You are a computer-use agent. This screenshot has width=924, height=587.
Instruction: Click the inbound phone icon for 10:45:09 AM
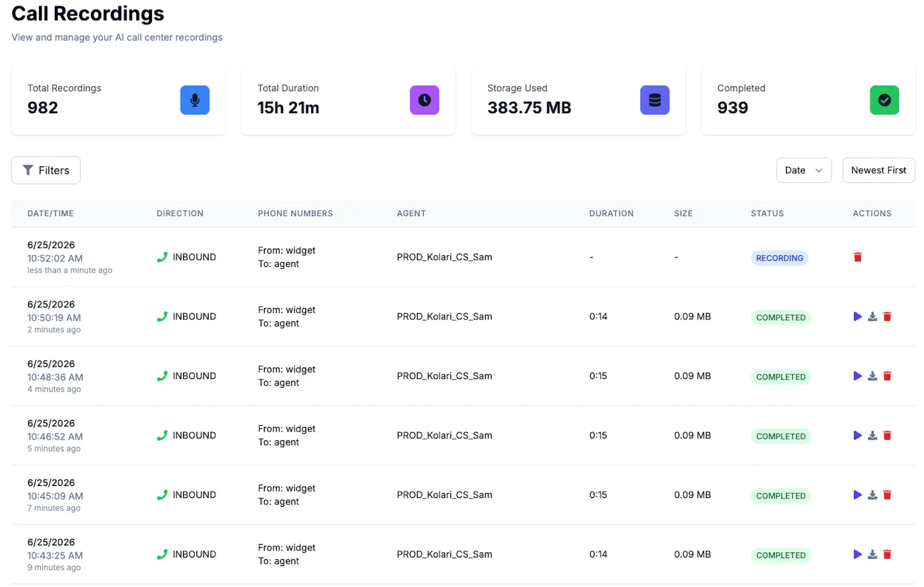(x=162, y=495)
